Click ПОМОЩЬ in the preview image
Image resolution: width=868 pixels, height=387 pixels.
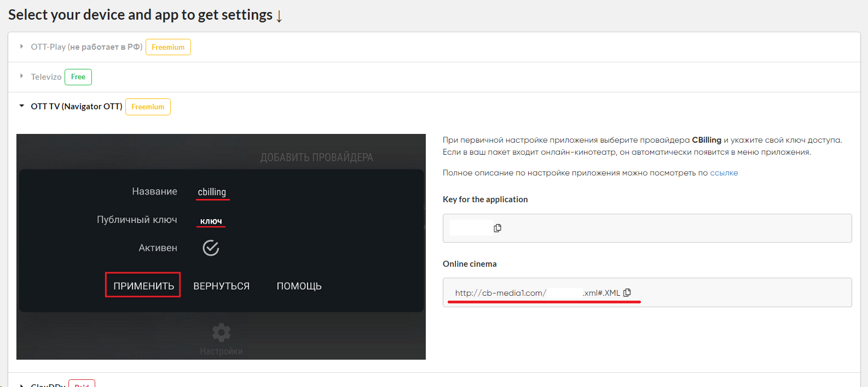(x=299, y=286)
